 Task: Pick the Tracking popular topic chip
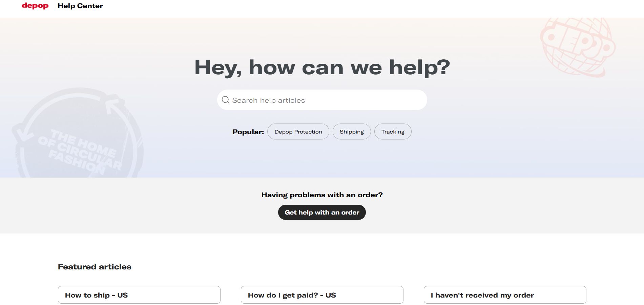[x=393, y=131]
